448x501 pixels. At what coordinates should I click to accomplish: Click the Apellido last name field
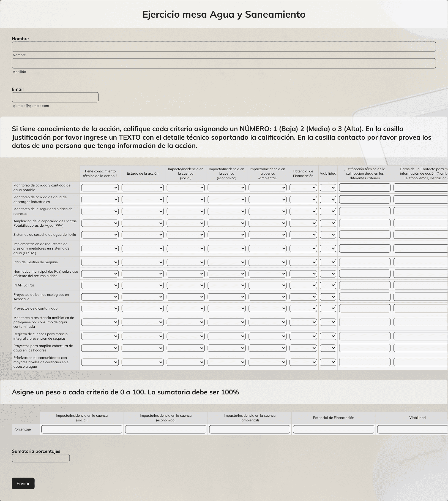pos(224,63)
